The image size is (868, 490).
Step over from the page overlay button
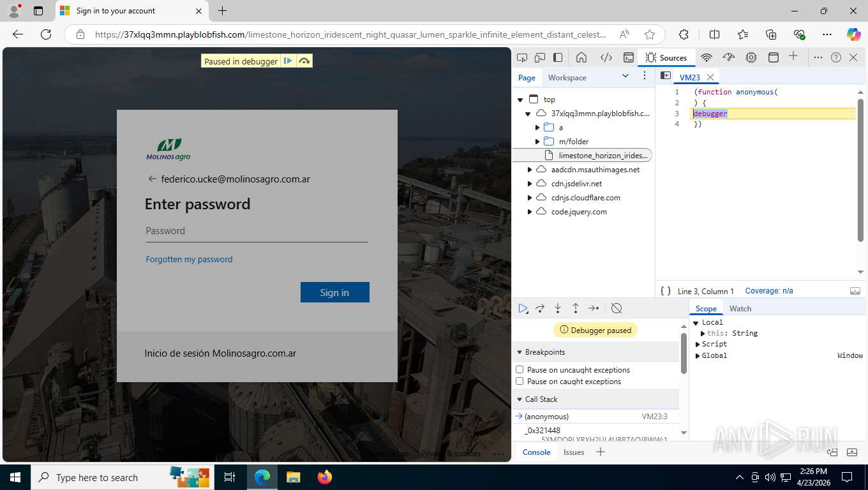click(x=304, y=61)
